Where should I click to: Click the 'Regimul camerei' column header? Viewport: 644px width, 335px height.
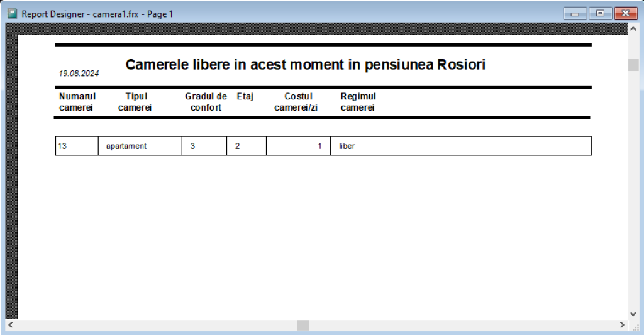(x=358, y=102)
